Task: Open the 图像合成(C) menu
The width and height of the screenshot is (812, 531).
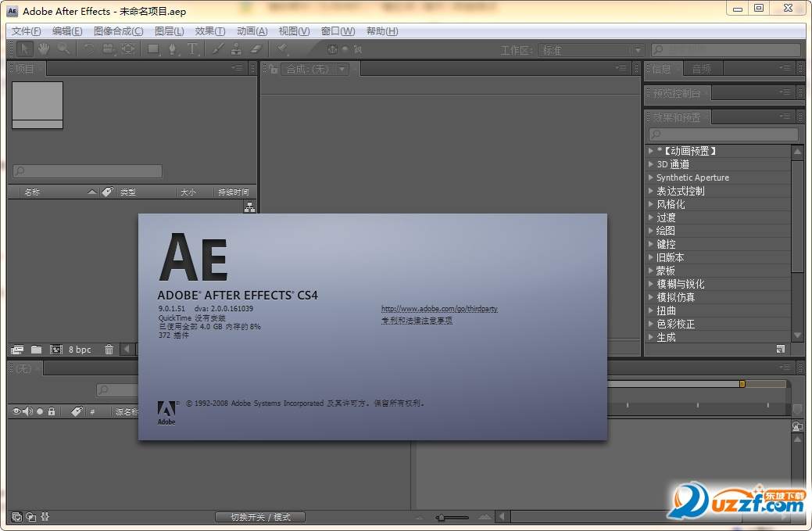Action: [118, 31]
